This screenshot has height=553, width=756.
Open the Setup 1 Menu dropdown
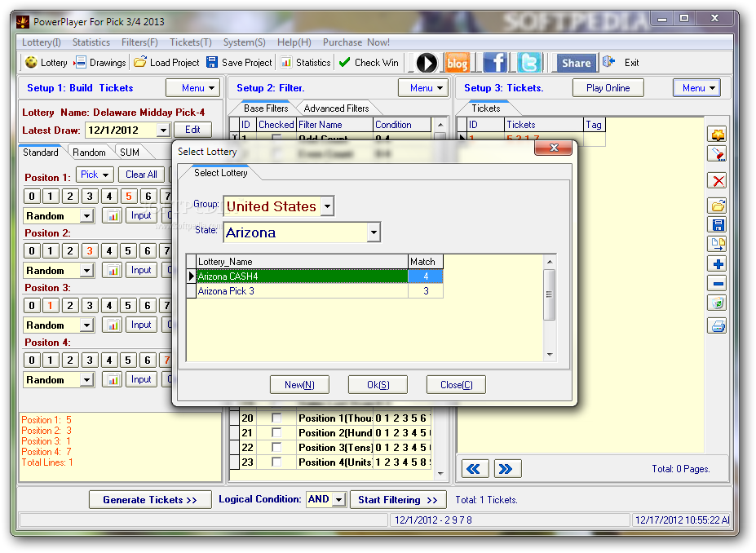192,88
